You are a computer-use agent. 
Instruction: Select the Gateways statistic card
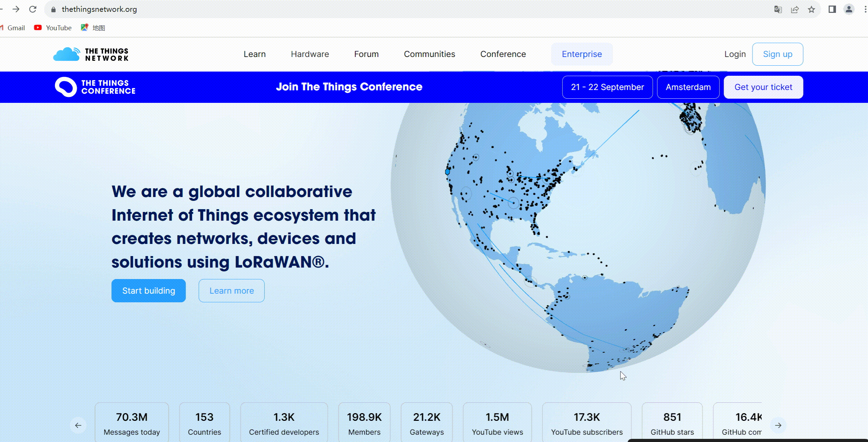pos(426,423)
